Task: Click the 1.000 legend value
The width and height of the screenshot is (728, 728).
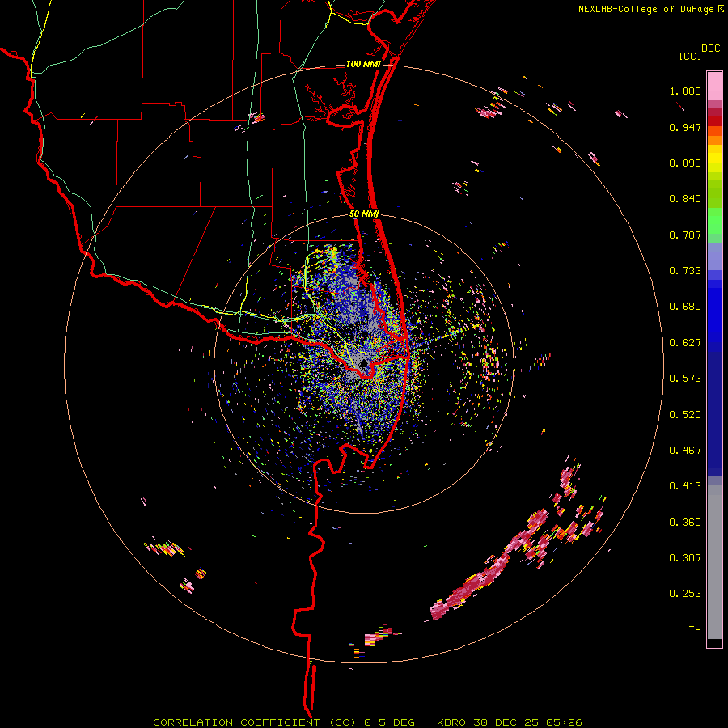Action: coord(685,91)
